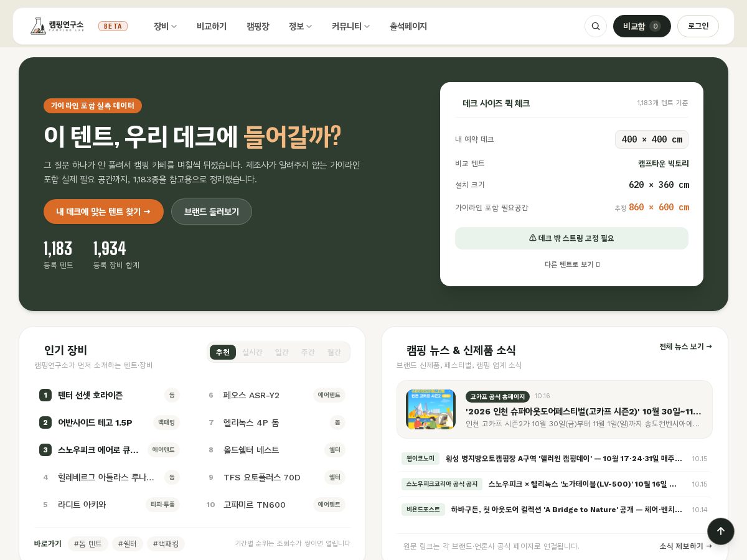Viewport: 747px width, 560px height.
Task: Open the search magnifier icon
Action: tap(596, 26)
